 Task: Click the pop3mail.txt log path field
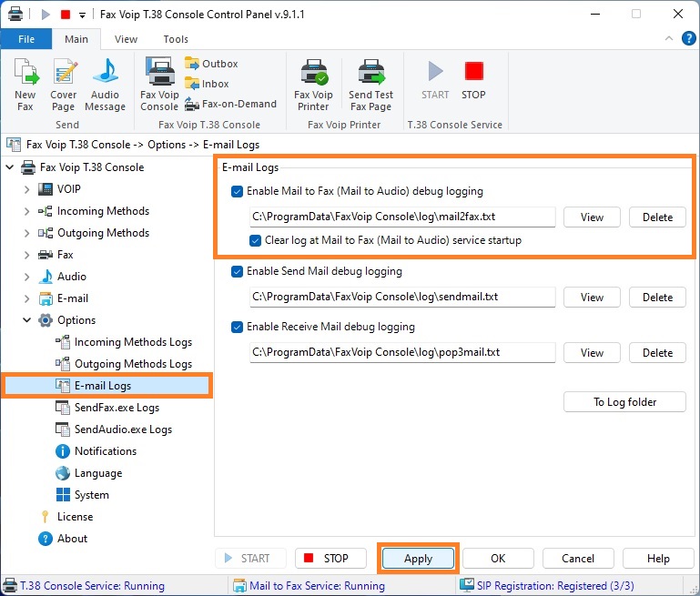click(402, 352)
